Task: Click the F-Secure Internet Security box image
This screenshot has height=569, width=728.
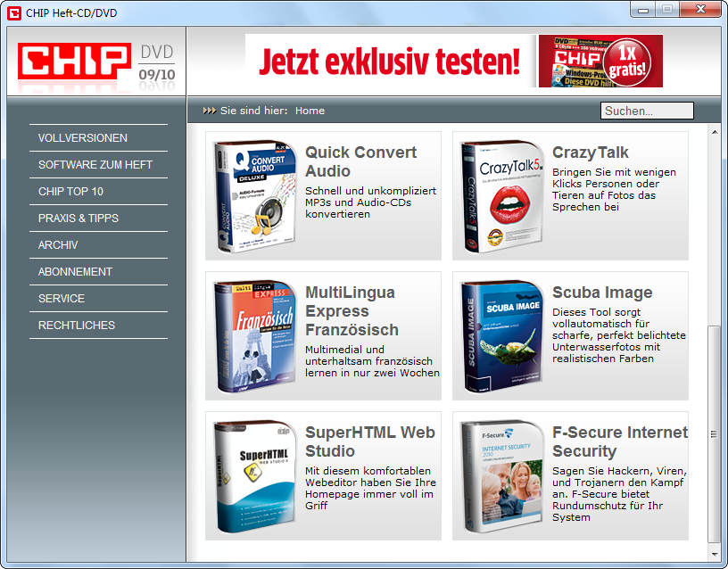Action: click(x=500, y=476)
